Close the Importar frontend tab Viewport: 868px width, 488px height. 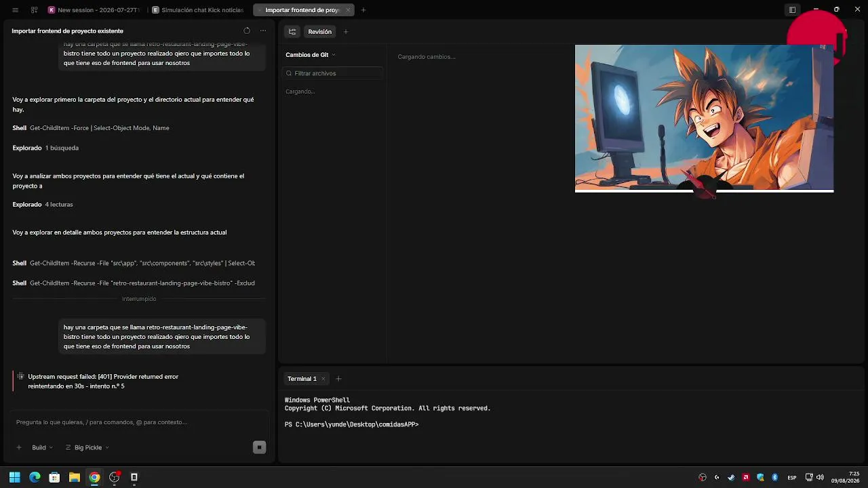[348, 10]
